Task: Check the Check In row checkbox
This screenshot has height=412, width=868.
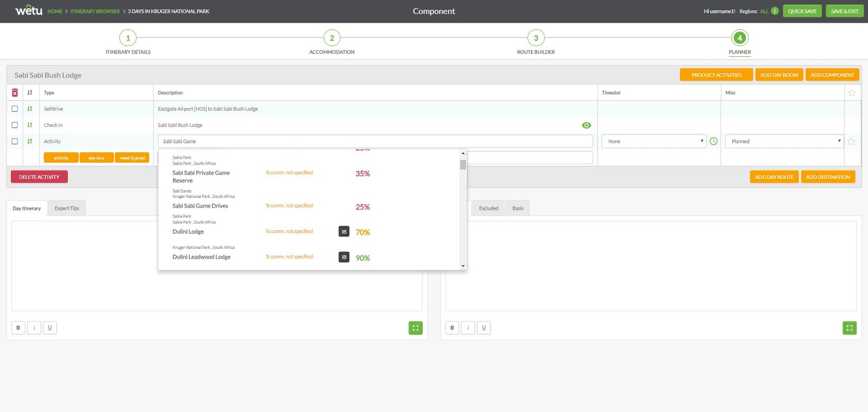Action: click(15, 125)
